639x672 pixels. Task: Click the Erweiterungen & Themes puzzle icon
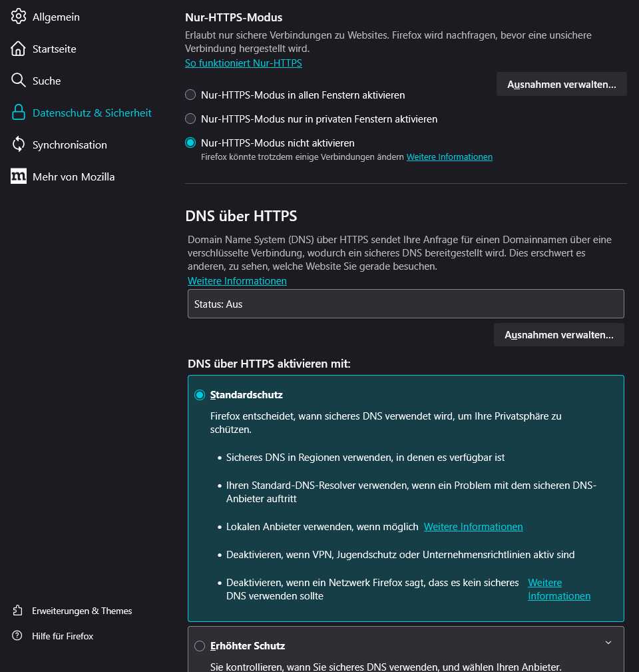(x=17, y=611)
